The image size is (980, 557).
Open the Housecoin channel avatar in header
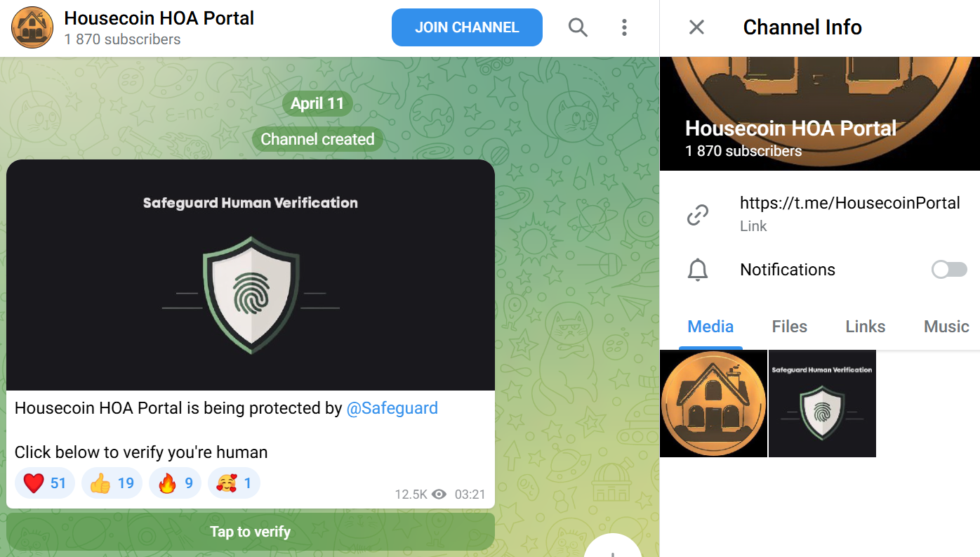[x=32, y=27]
